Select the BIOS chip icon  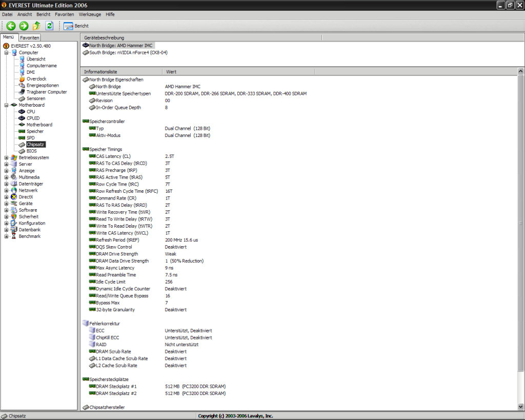(22, 151)
